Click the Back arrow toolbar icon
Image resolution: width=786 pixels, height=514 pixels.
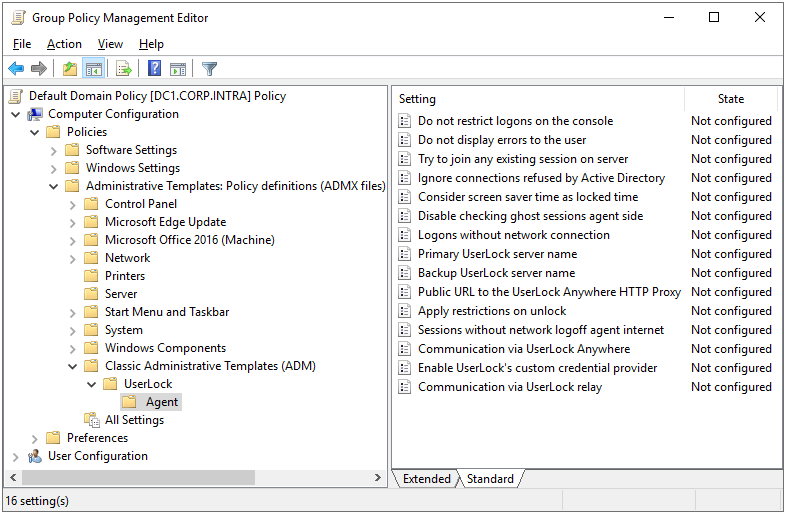(16, 69)
